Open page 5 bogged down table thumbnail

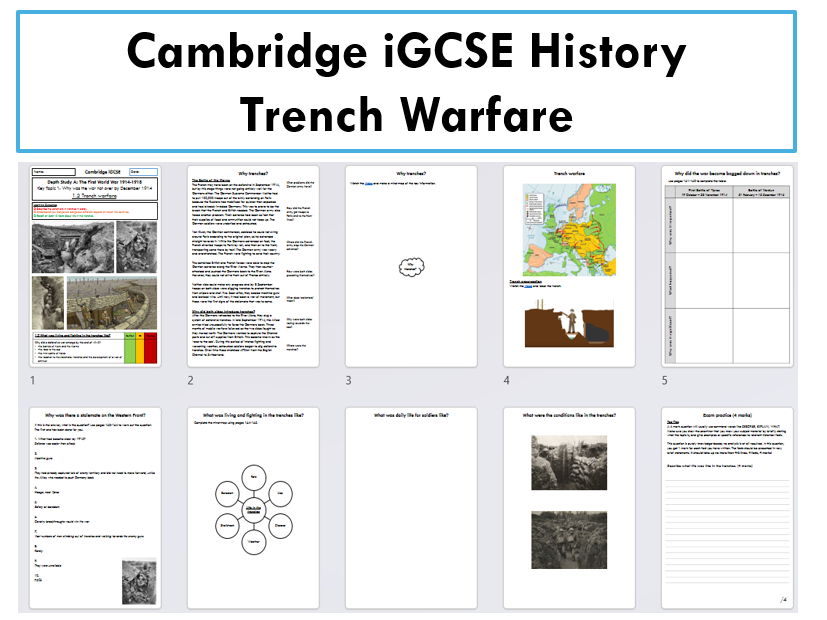(x=727, y=266)
